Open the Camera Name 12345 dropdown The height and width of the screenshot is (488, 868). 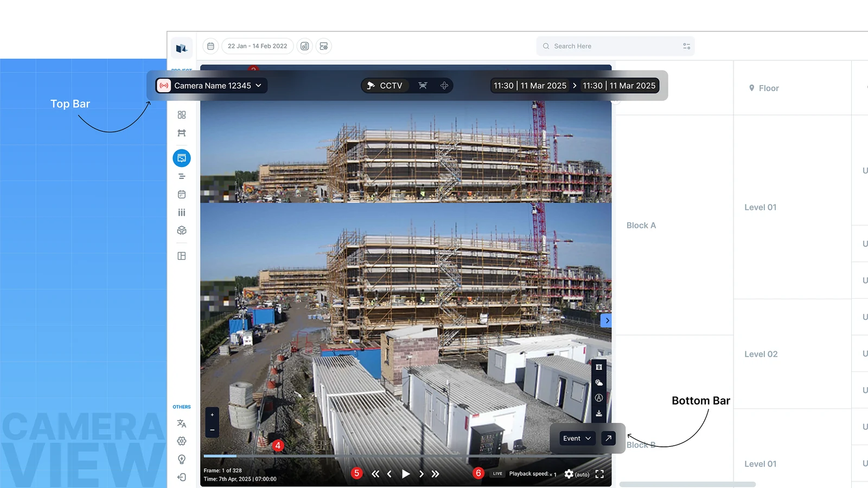(x=211, y=86)
